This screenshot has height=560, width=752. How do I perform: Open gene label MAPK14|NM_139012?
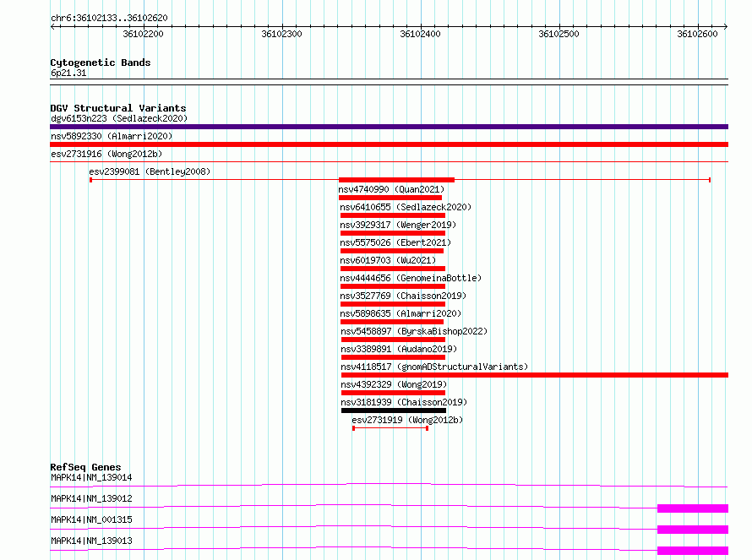point(91,498)
